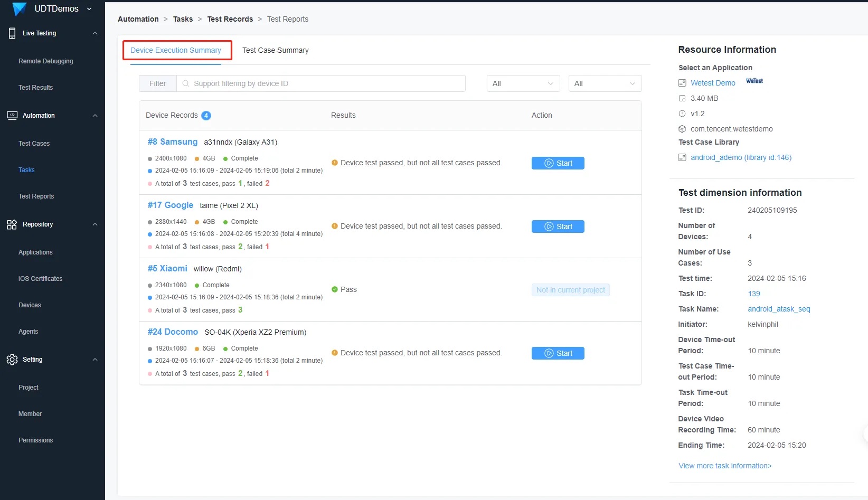The image size is (868, 500).
Task: Open the first All filter dropdown
Action: [x=523, y=83]
